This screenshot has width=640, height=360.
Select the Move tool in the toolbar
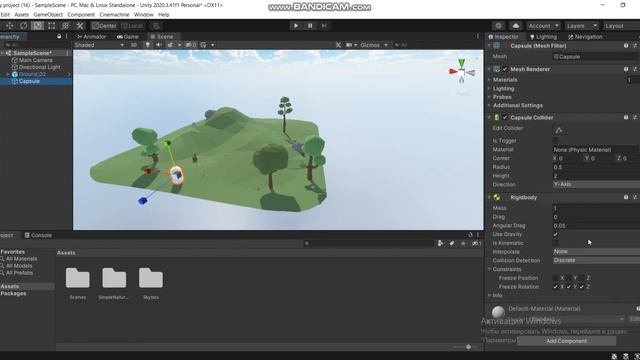click(x=9, y=26)
